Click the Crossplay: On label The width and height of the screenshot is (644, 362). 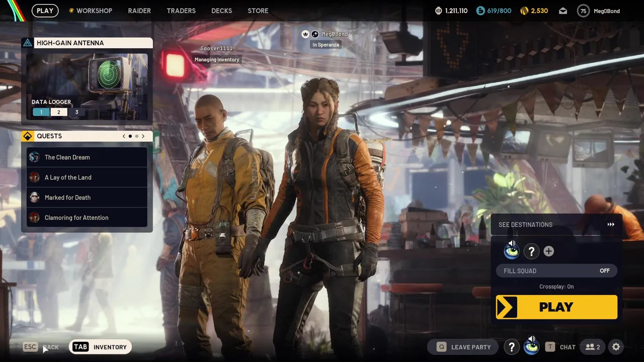point(556,287)
